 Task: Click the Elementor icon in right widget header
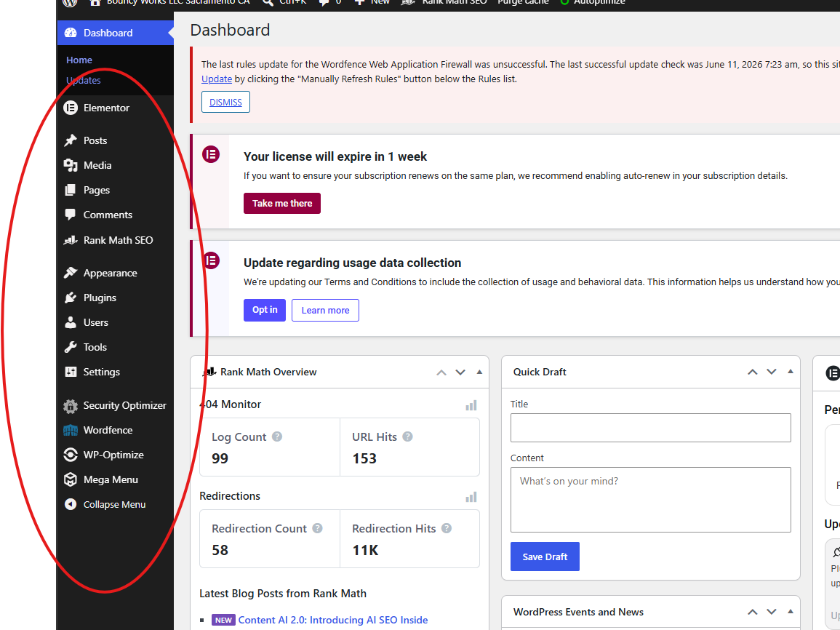pyautogui.click(x=833, y=373)
